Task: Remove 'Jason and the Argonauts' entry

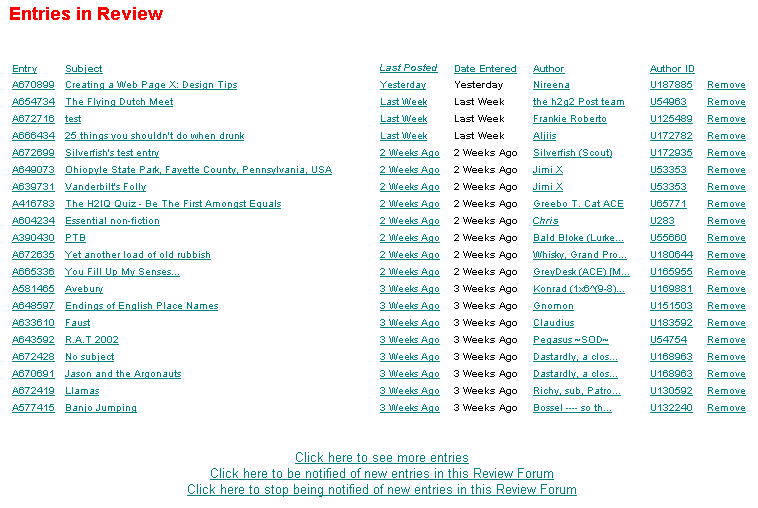Action: [x=726, y=374]
